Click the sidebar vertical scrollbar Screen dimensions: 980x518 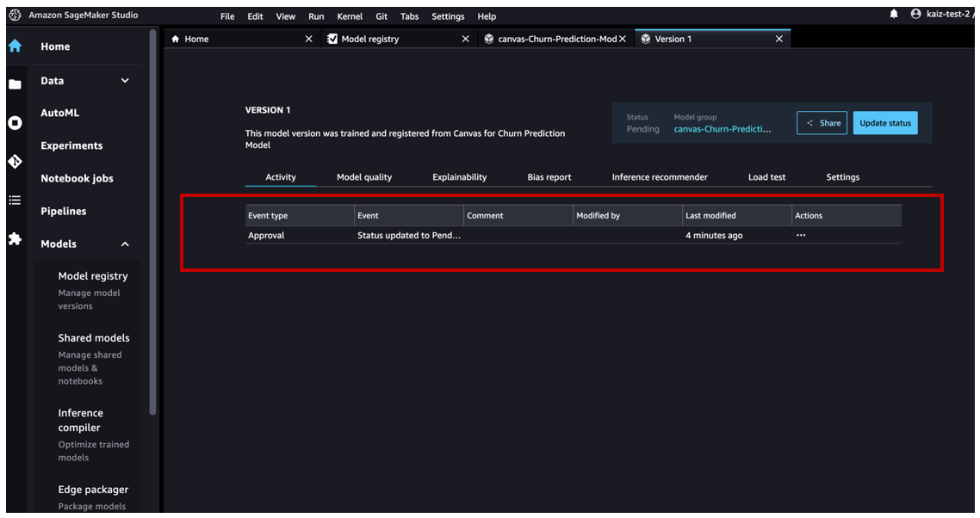[x=152, y=222]
